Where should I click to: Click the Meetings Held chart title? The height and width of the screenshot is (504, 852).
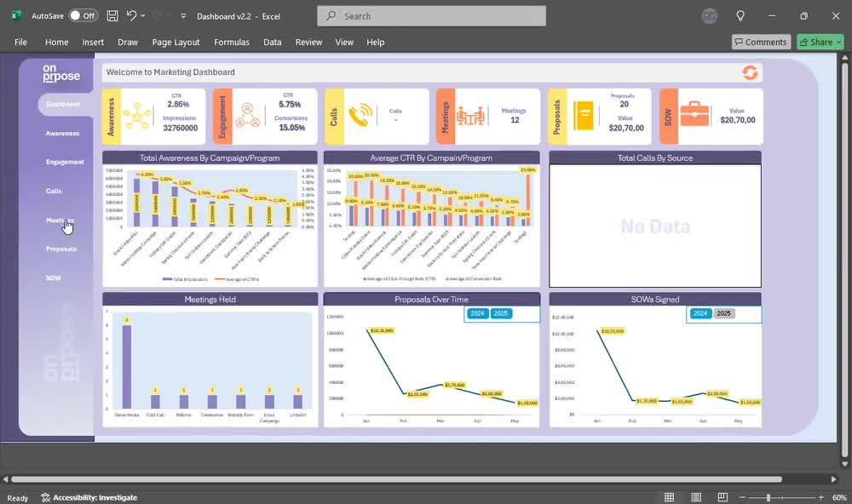click(210, 300)
